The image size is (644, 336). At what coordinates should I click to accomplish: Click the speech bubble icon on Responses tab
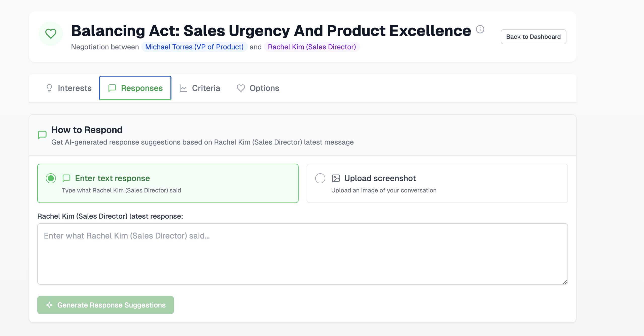point(112,88)
